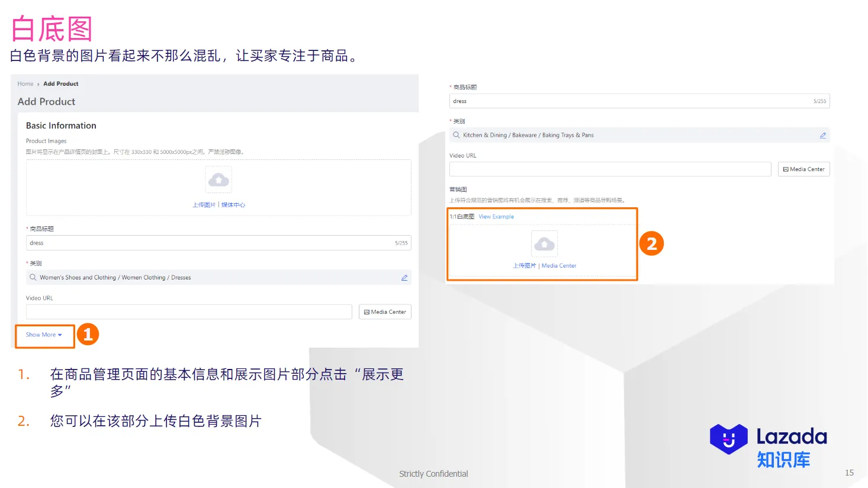
Task: Expand the Show More section
Action: click(41, 335)
